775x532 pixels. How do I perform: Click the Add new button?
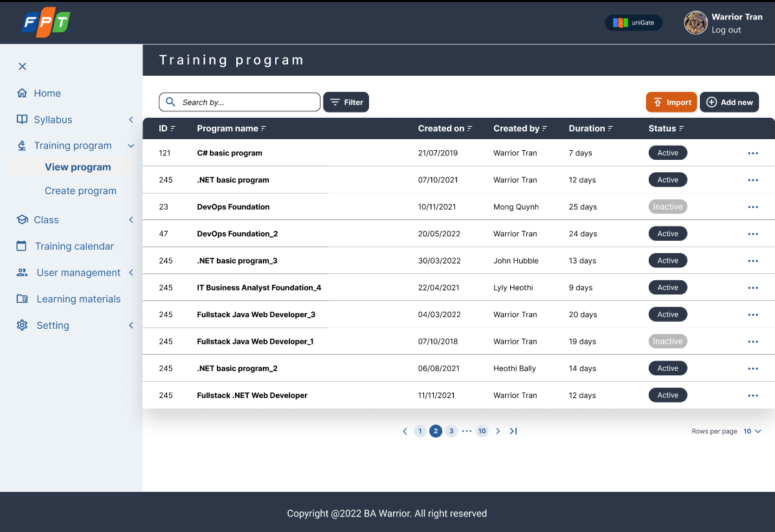tap(729, 102)
